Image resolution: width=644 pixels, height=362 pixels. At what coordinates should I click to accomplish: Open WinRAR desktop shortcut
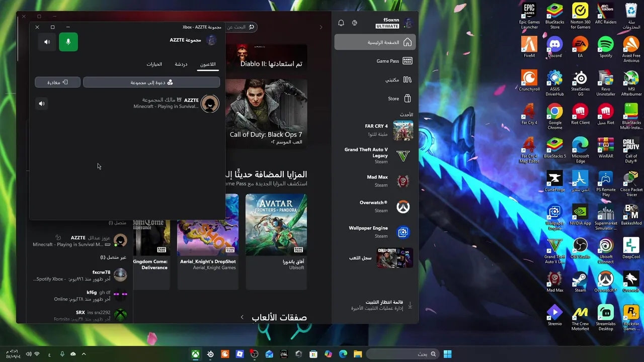tap(606, 148)
